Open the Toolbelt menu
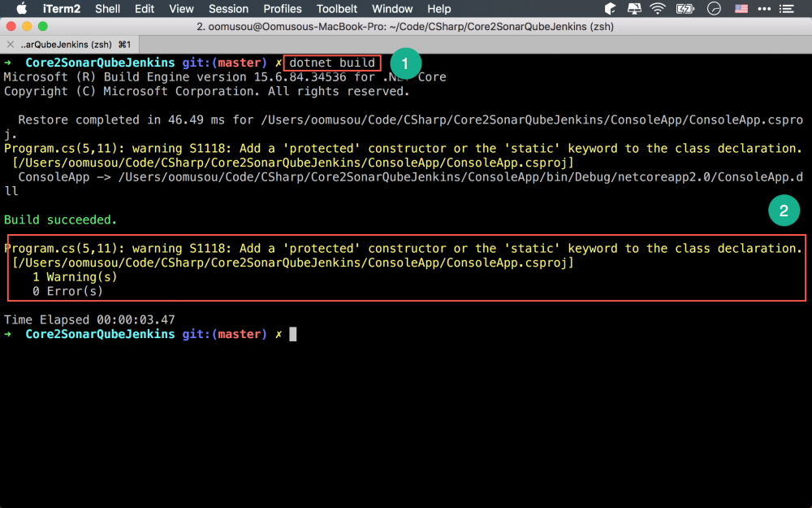This screenshot has height=508, width=812. click(x=337, y=9)
